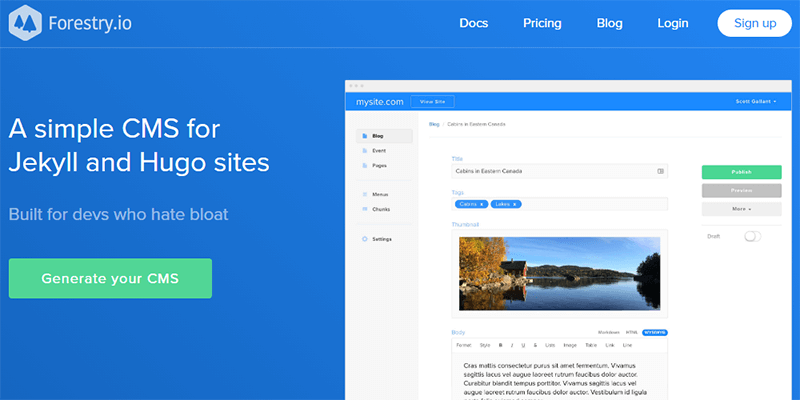The height and width of the screenshot is (400, 800).
Task: Remove the Lakes tag
Action: 514,204
